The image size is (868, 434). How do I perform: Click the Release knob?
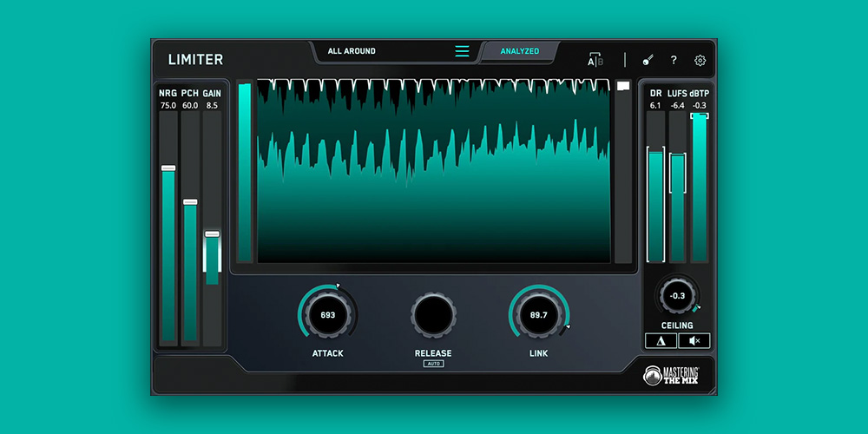point(433,314)
